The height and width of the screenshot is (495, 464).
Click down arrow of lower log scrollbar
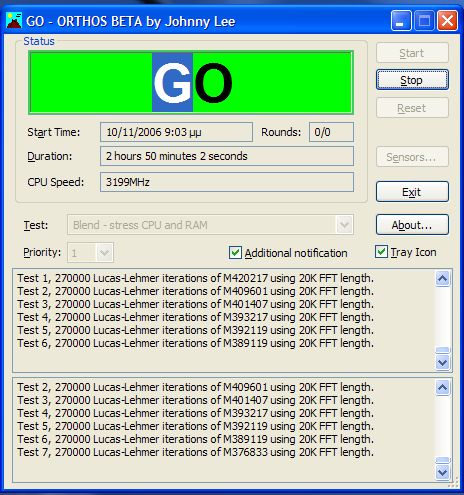tap(443, 472)
